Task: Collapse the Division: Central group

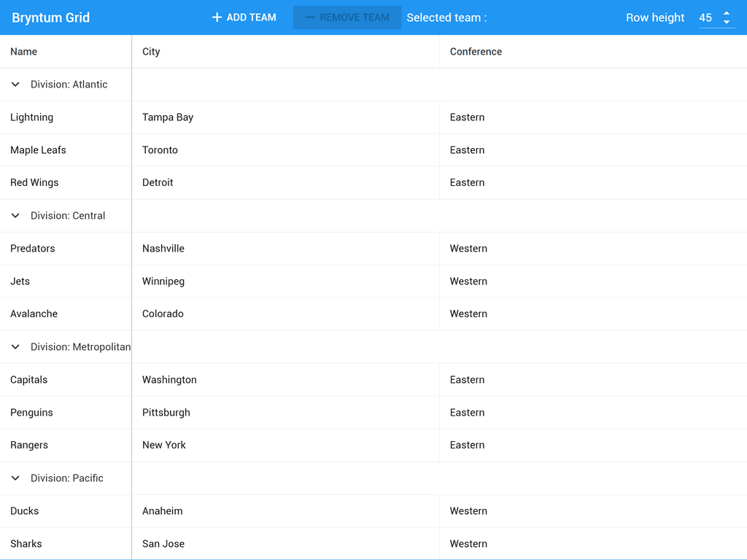Action: pos(15,215)
